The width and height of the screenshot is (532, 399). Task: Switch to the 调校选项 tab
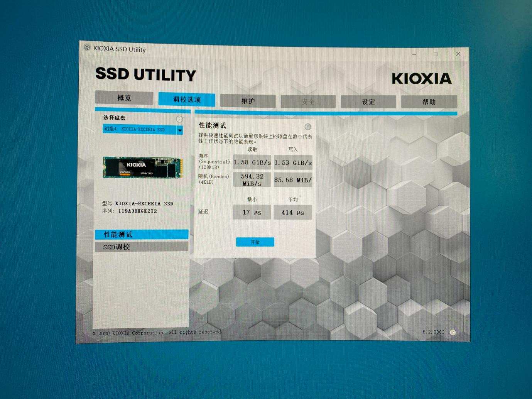click(x=187, y=99)
